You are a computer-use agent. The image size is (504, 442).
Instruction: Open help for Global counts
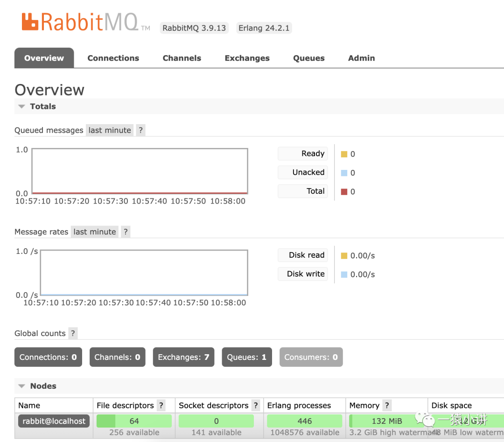(x=73, y=333)
